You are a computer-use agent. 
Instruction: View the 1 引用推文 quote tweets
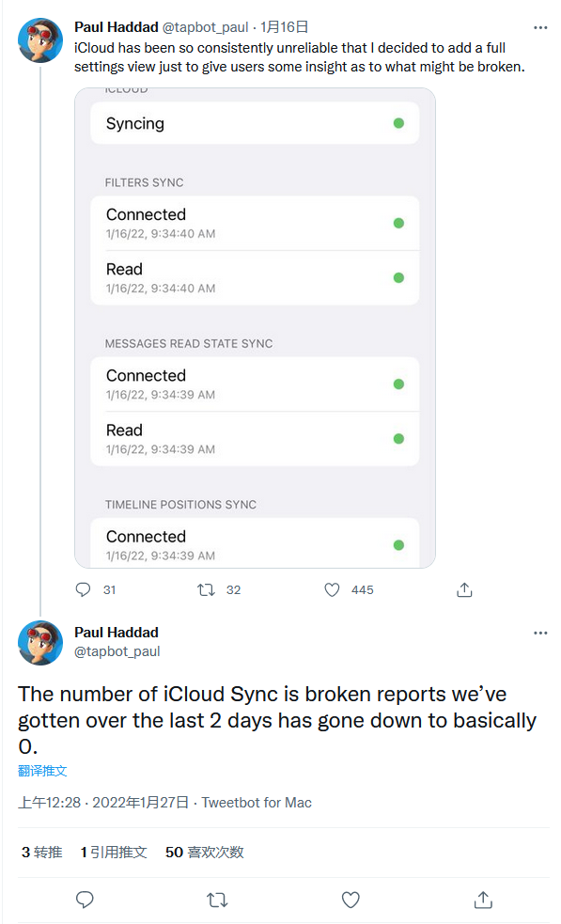114,853
